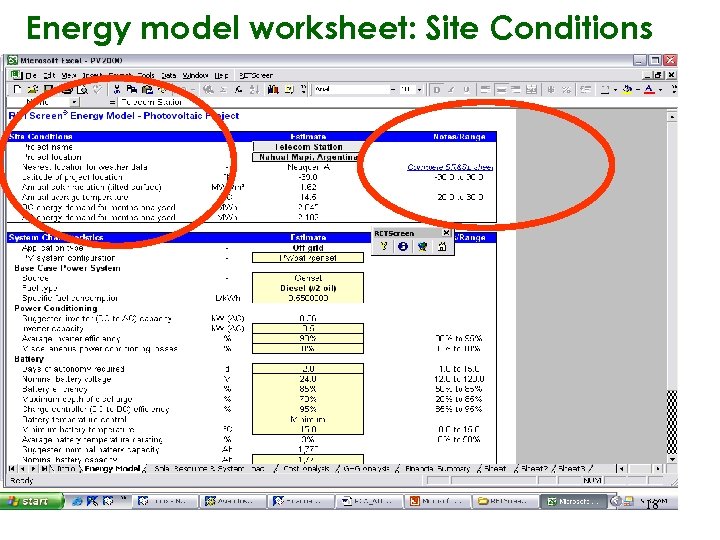Apply the Percent style toolbar icon
Screen dimensions: 720x540
coord(566,90)
